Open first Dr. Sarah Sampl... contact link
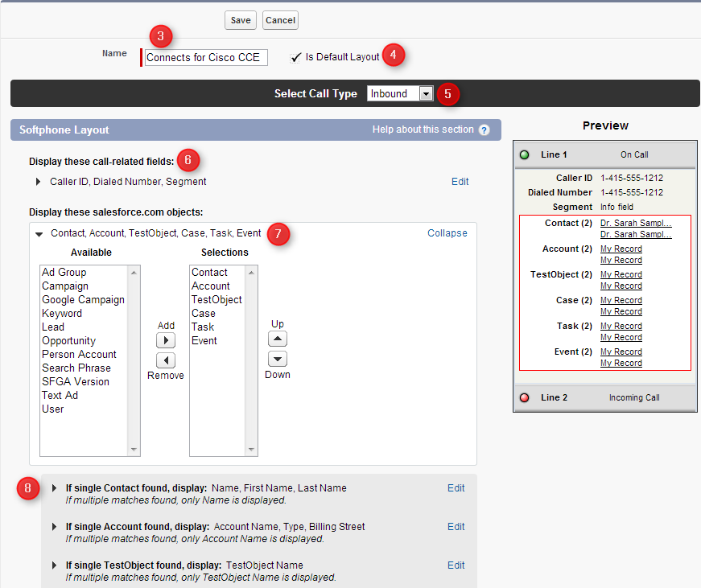 click(636, 223)
